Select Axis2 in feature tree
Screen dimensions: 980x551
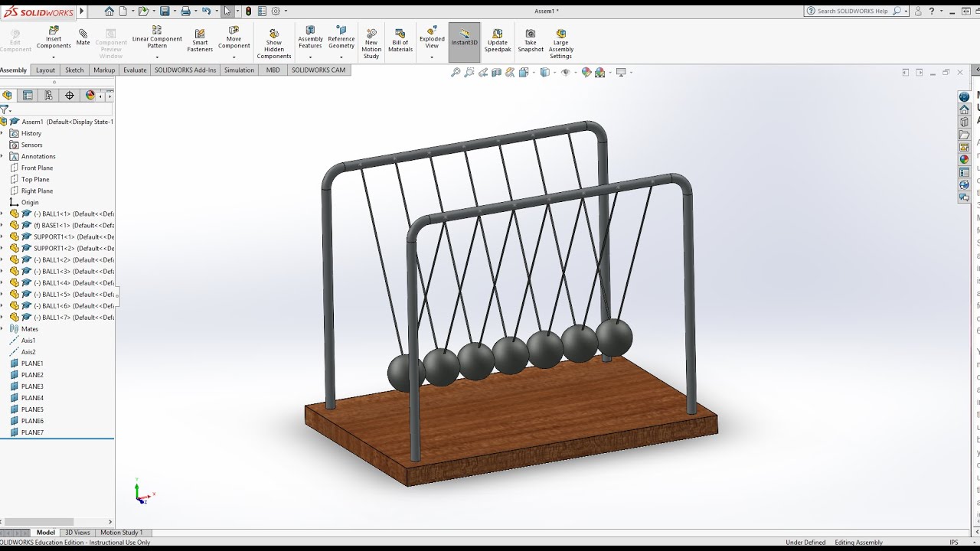tap(28, 352)
